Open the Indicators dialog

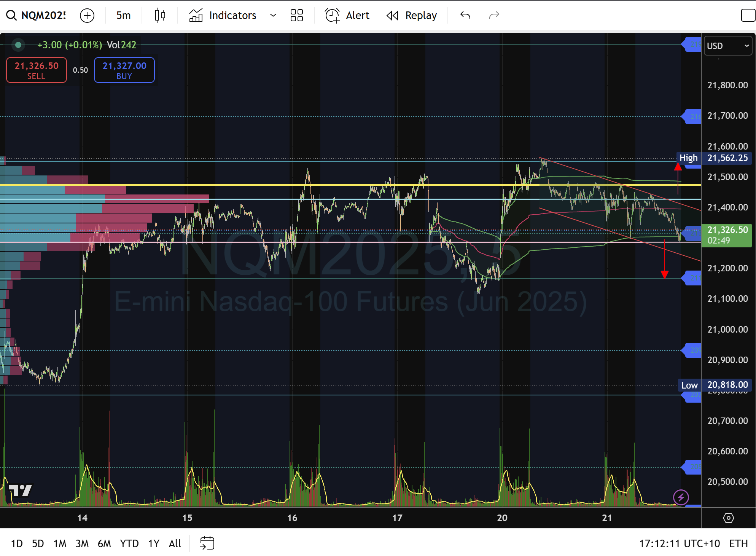(223, 15)
